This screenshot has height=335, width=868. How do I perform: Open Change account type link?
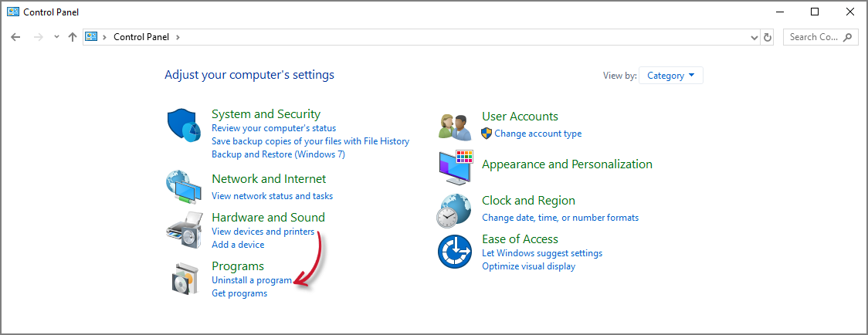tap(537, 134)
